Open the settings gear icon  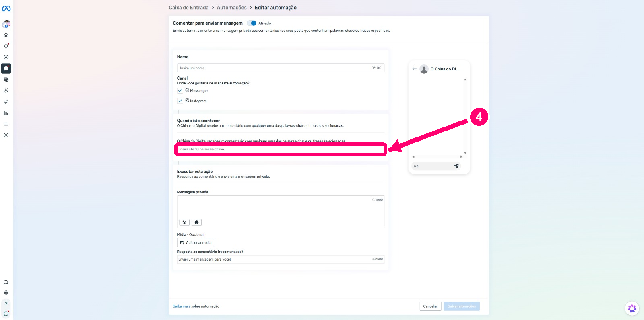(6, 293)
